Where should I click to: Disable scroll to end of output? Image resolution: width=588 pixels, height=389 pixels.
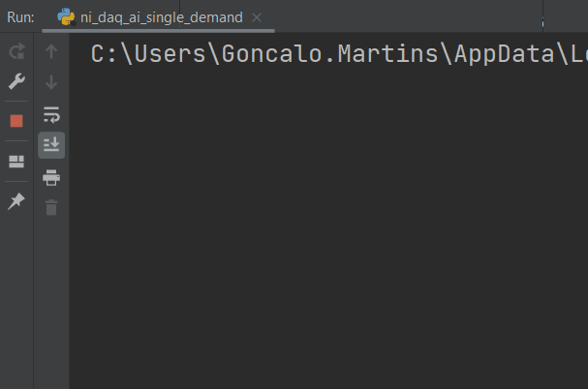click(51, 145)
